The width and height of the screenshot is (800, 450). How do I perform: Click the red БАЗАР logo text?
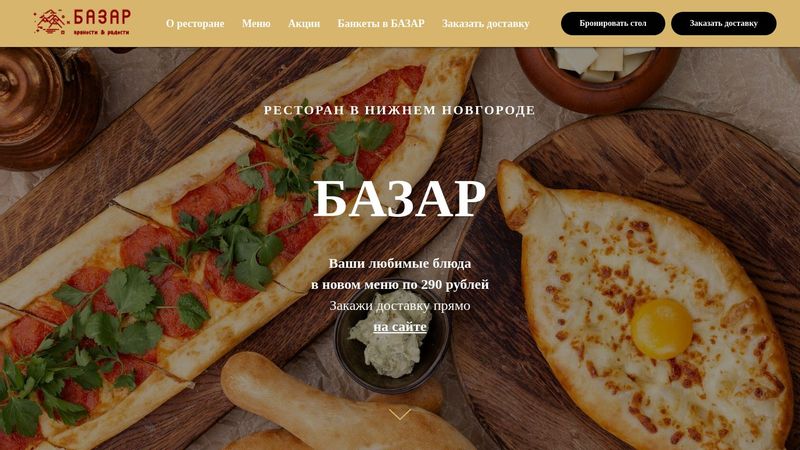(102, 17)
